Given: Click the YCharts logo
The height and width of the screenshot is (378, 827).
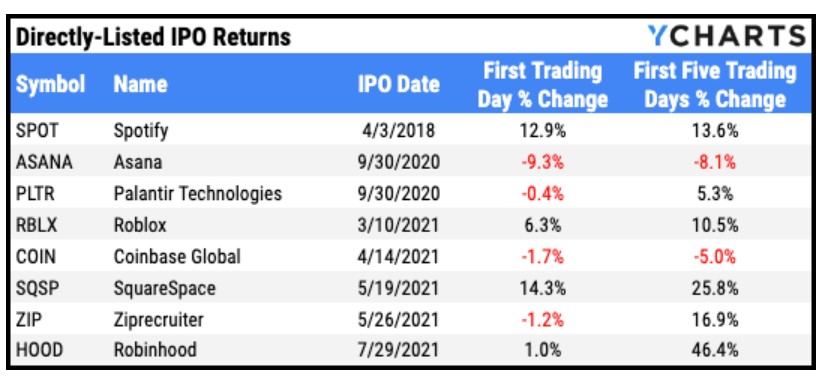Looking at the screenshot, I should click(726, 36).
